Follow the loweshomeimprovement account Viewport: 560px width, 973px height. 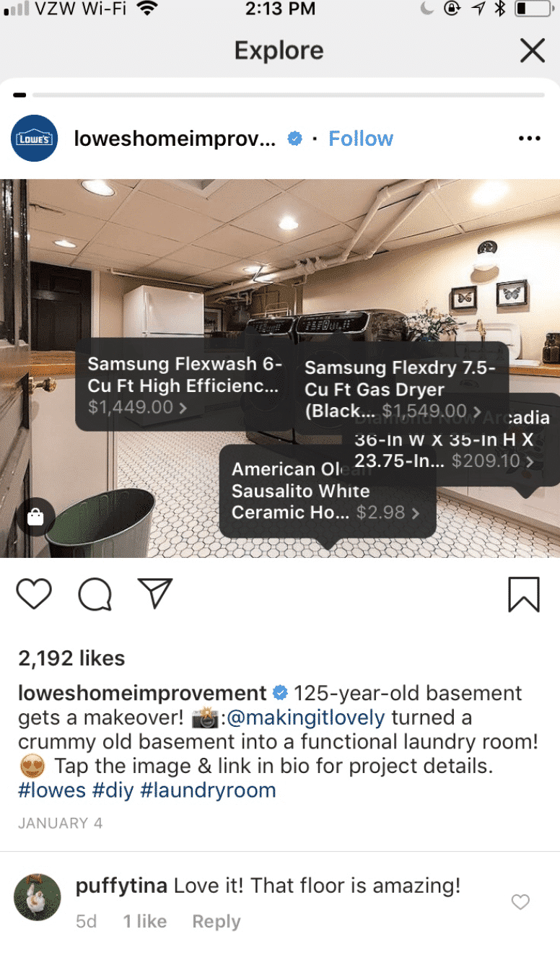361,139
